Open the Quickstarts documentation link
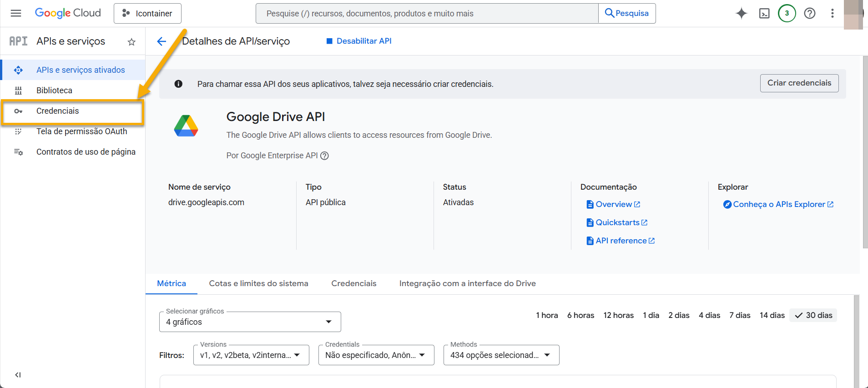868x388 pixels. click(x=617, y=222)
